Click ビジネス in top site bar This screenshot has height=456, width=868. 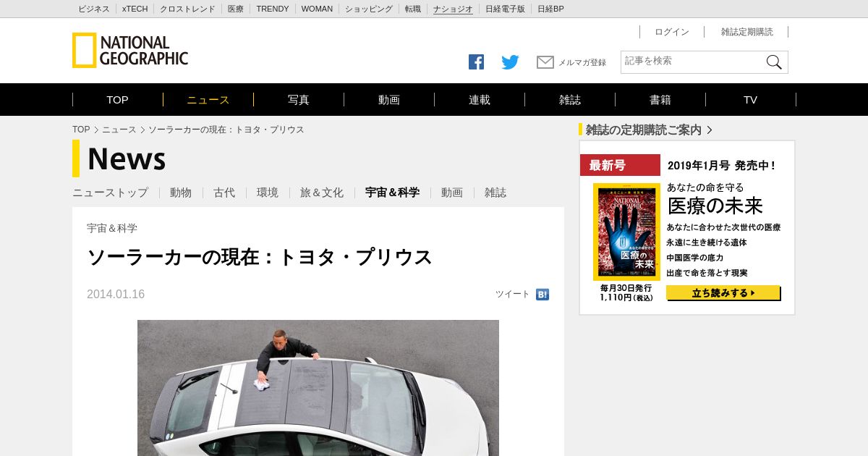click(x=94, y=9)
